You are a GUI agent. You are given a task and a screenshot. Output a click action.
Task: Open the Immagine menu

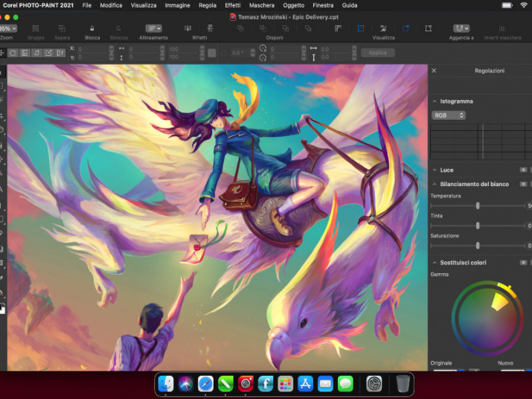[177, 5]
